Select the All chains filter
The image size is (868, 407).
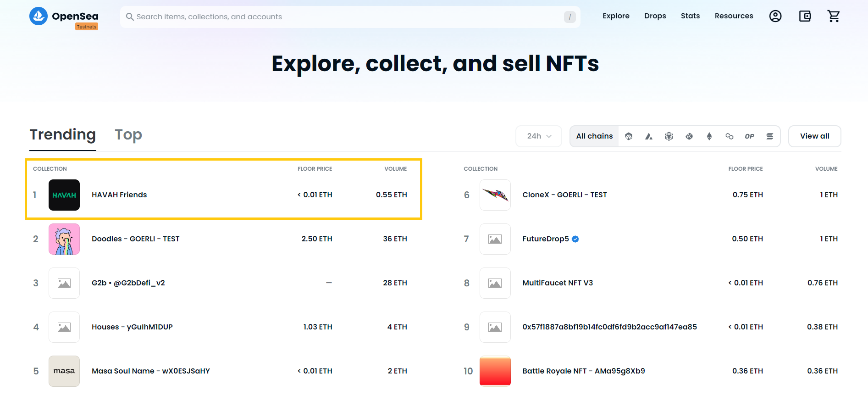click(x=594, y=136)
